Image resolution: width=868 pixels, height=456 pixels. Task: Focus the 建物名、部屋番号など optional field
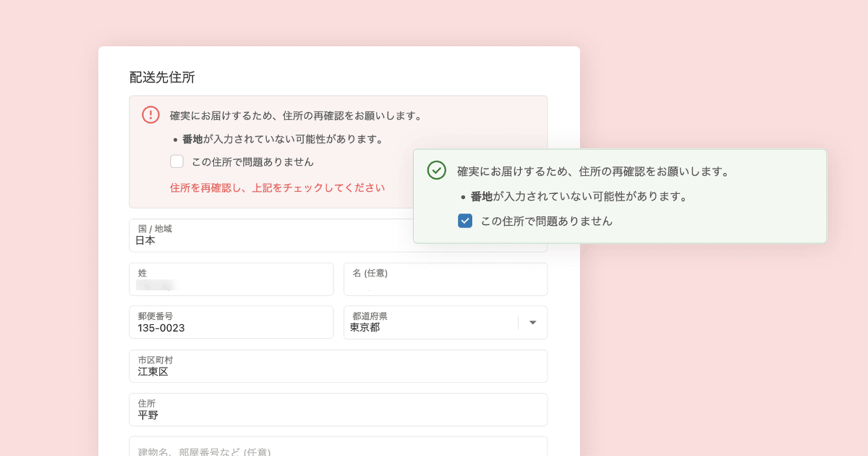tap(339, 446)
